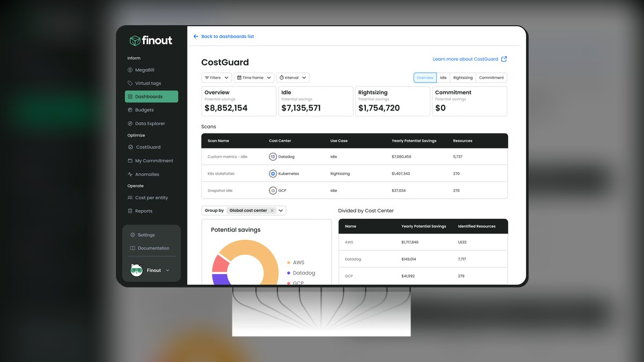Viewport: 644px width, 362px height.
Task: Open the Filters dropdown
Action: coord(216,78)
